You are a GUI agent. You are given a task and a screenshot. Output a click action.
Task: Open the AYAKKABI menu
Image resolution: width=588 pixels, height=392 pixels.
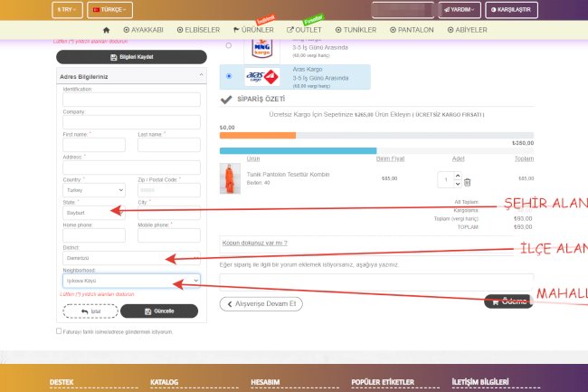click(x=143, y=30)
